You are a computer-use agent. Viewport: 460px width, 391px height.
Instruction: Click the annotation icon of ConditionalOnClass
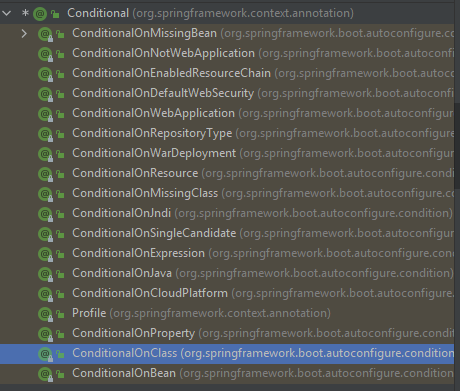[x=45, y=354]
